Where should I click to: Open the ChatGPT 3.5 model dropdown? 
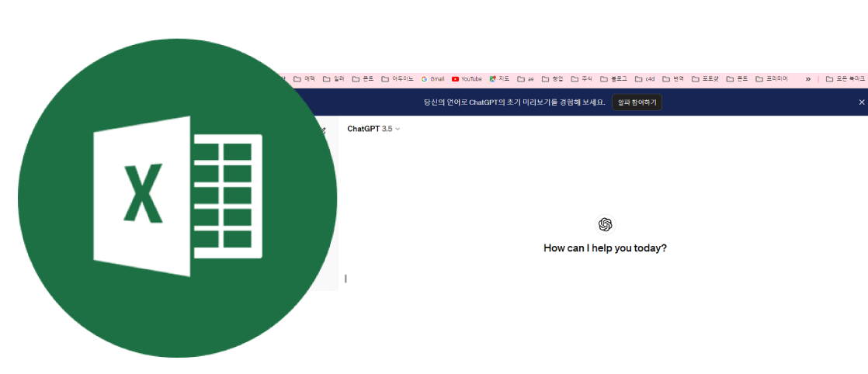pyautogui.click(x=373, y=129)
